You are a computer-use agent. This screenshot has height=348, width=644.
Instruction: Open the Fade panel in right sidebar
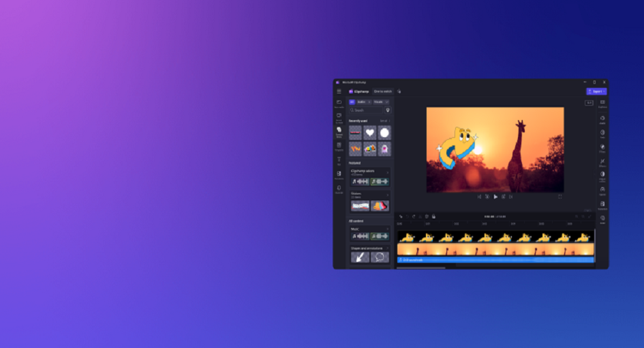click(x=602, y=134)
